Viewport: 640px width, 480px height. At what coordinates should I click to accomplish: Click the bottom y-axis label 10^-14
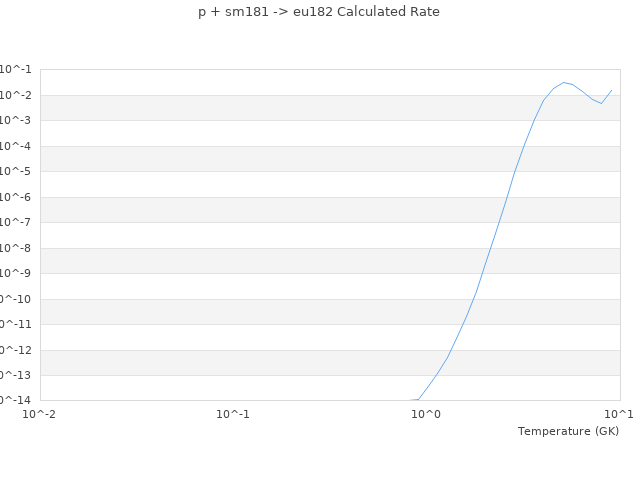12,400
